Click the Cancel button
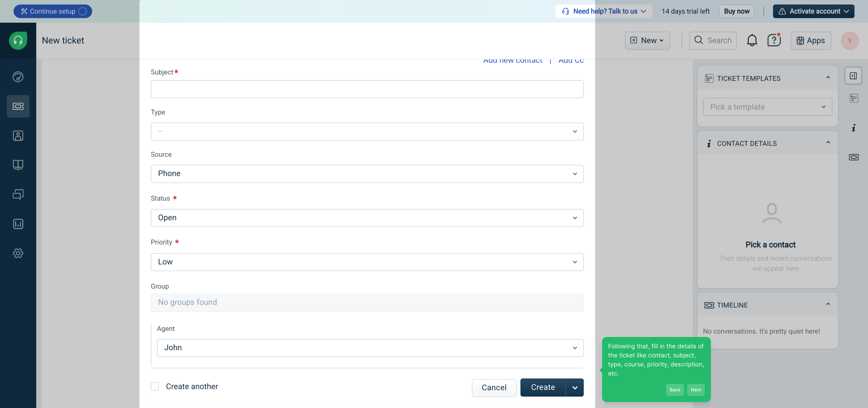 pos(494,388)
